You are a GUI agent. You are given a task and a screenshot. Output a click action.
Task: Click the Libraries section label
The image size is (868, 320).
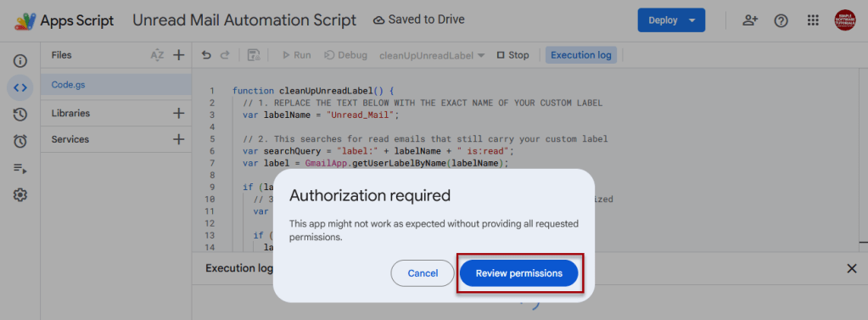(71, 113)
